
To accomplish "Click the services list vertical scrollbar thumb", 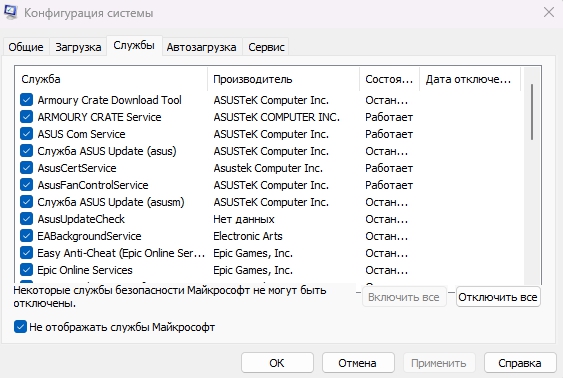I will tap(532, 112).
